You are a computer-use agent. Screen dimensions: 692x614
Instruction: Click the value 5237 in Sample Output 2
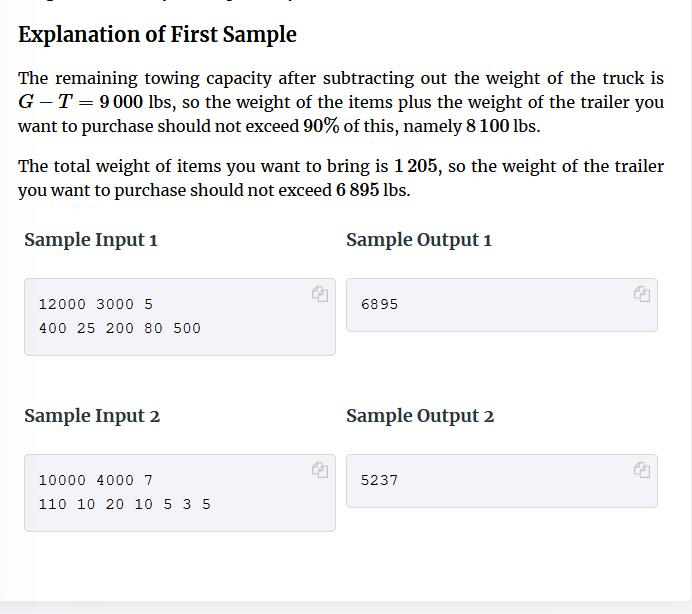[x=380, y=480]
